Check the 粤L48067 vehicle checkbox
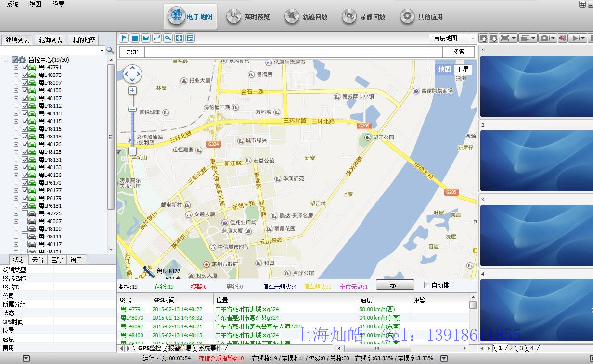Viewport: 593px width, 364px height. point(25,221)
